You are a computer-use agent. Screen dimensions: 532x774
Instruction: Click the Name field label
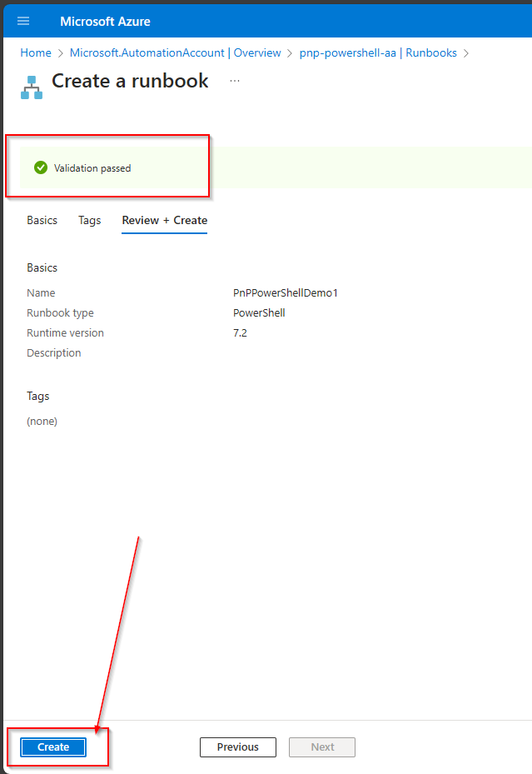pos(41,292)
